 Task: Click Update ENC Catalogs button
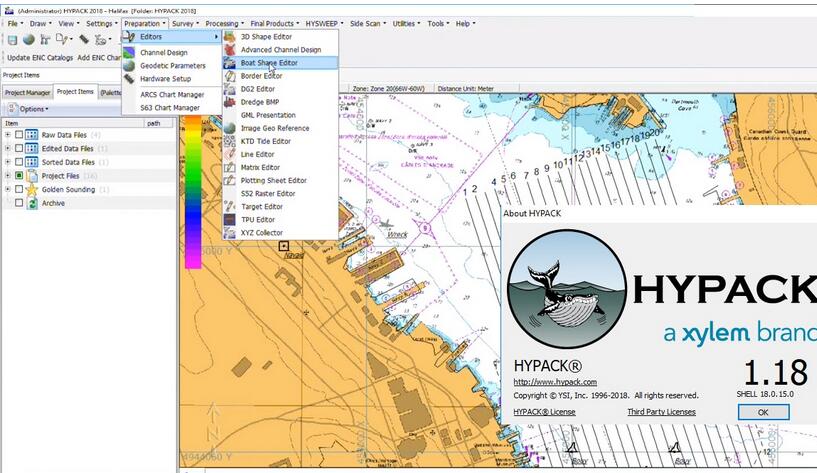40,57
